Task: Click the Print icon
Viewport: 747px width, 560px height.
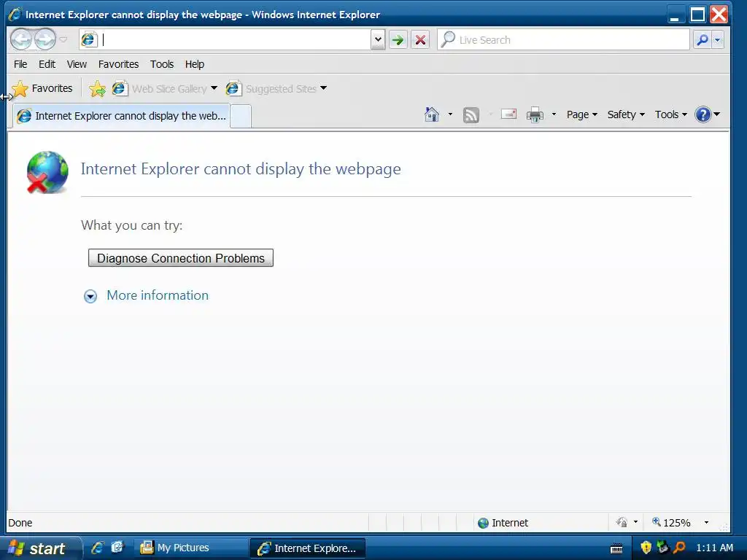Action: pyautogui.click(x=535, y=114)
